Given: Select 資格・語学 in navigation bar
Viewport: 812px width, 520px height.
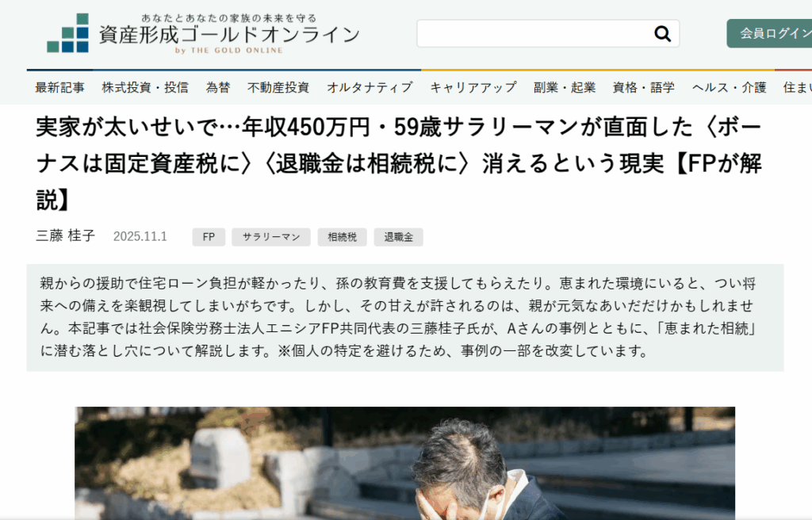Looking at the screenshot, I should pyautogui.click(x=644, y=88).
